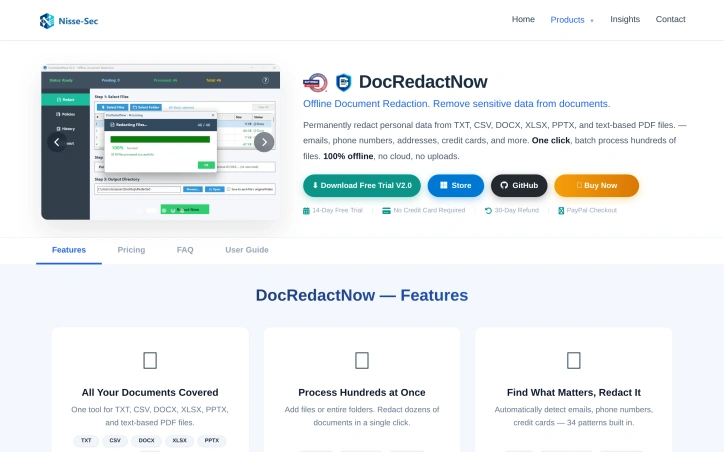Screen dimensions: 724x452
Task: Expand the Products dropdown menu
Action: click(572, 20)
